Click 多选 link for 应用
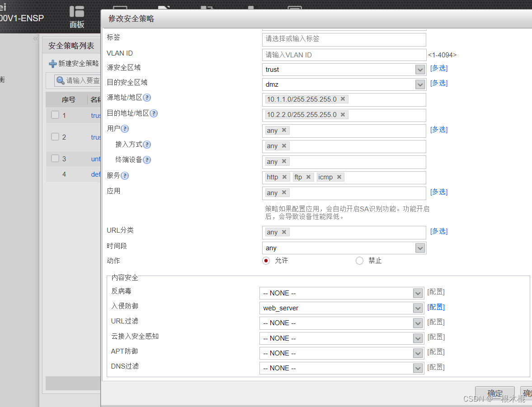Image resolution: width=532 pixels, height=407 pixels. pos(439,192)
